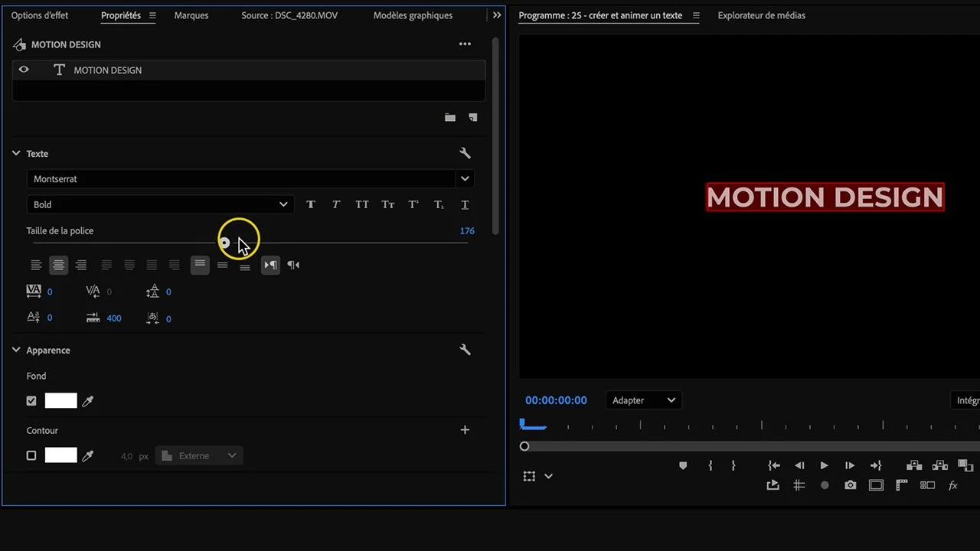Create a new group with the folder icon
Image resolution: width=980 pixels, height=551 pixels.
450,117
